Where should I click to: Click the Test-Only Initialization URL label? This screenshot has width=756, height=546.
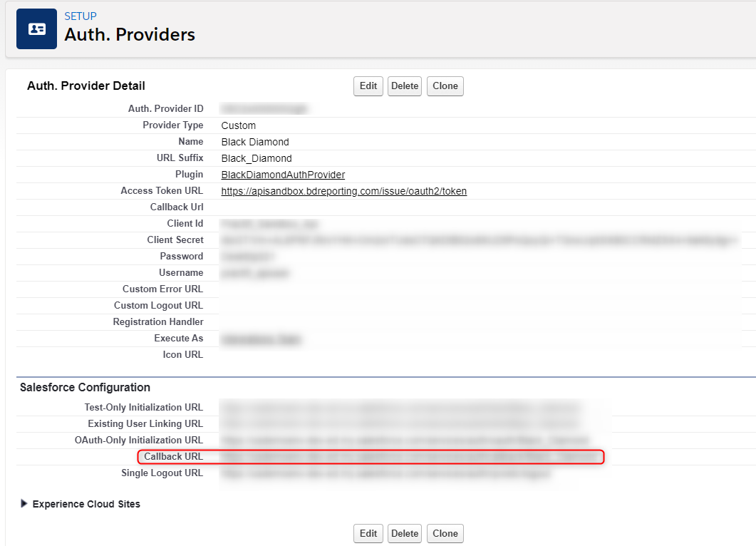click(144, 407)
